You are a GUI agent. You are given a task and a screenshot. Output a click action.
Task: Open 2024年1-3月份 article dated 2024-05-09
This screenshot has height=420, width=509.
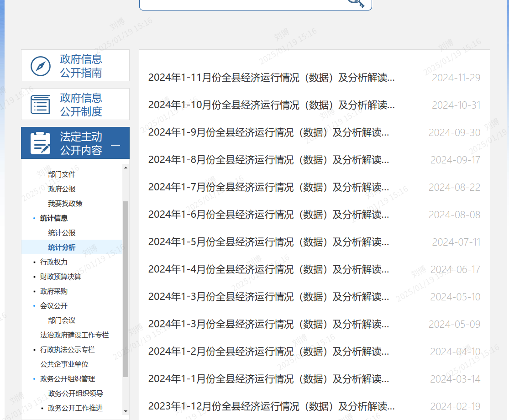coord(268,324)
